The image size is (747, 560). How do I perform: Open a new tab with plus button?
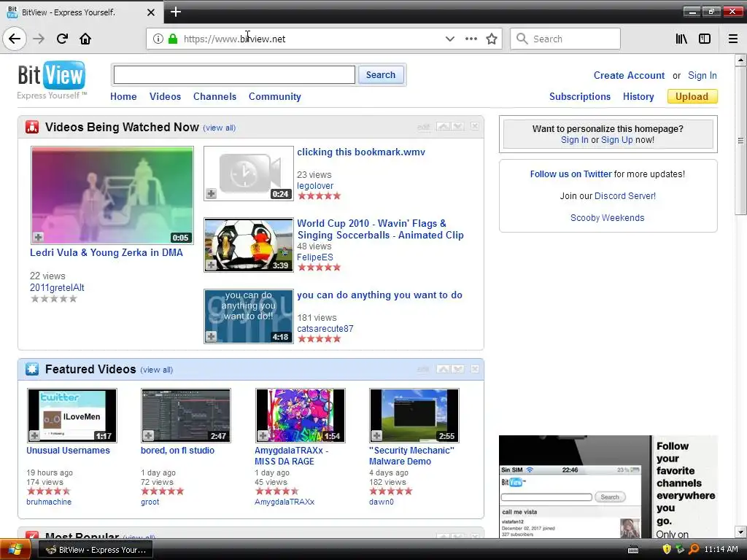(x=176, y=12)
